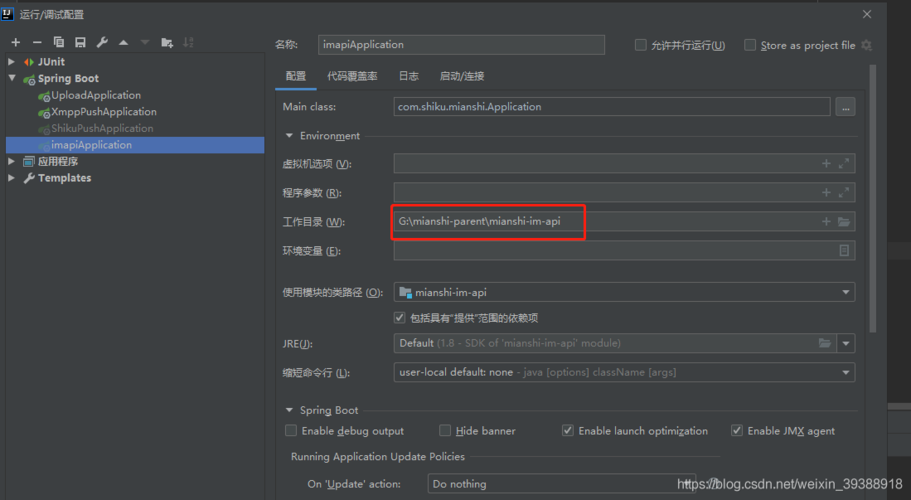Sort configurations alphabetically
This screenshot has width=911, height=500.
click(188, 42)
